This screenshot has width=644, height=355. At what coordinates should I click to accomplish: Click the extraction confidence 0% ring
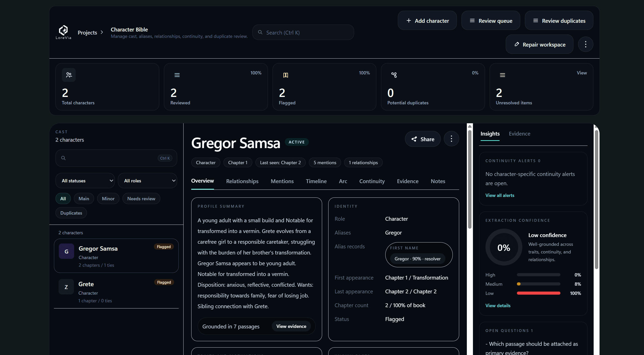pyautogui.click(x=504, y=247)
